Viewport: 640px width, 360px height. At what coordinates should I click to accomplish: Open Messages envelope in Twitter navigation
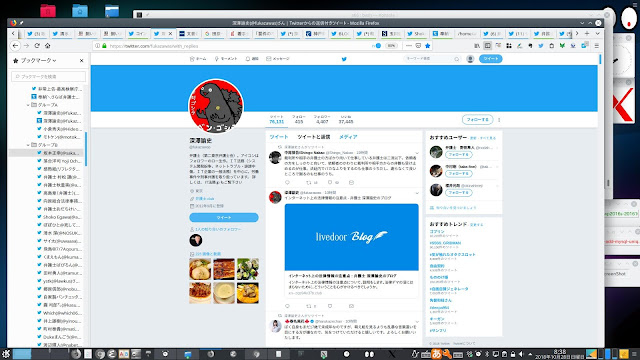pos(278,59)
